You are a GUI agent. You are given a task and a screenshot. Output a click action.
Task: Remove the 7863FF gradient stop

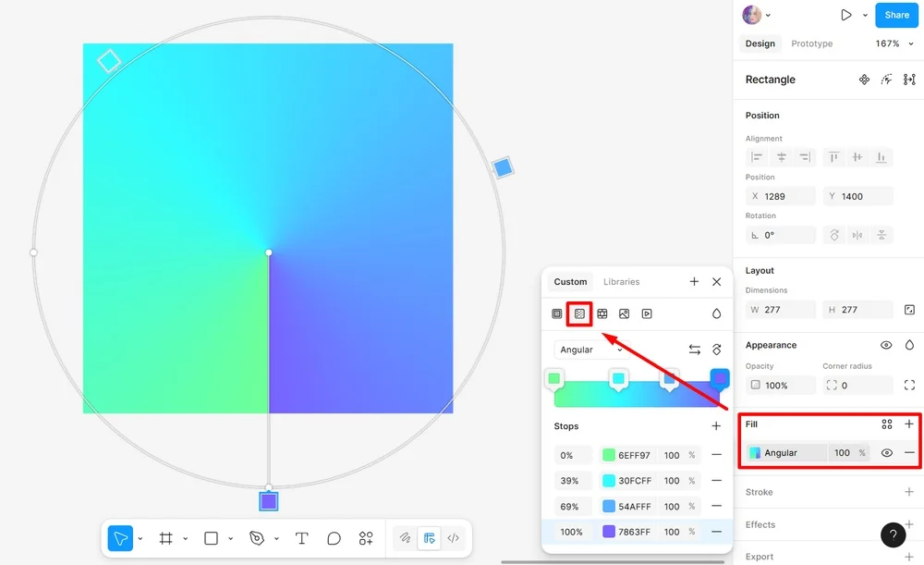pyautogui.click(x=717, y=532)
